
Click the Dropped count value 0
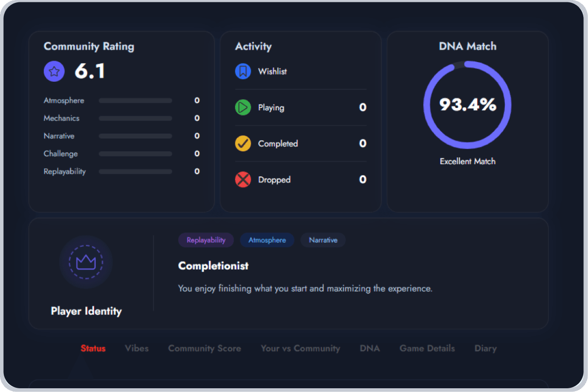[x=363, y=179]
